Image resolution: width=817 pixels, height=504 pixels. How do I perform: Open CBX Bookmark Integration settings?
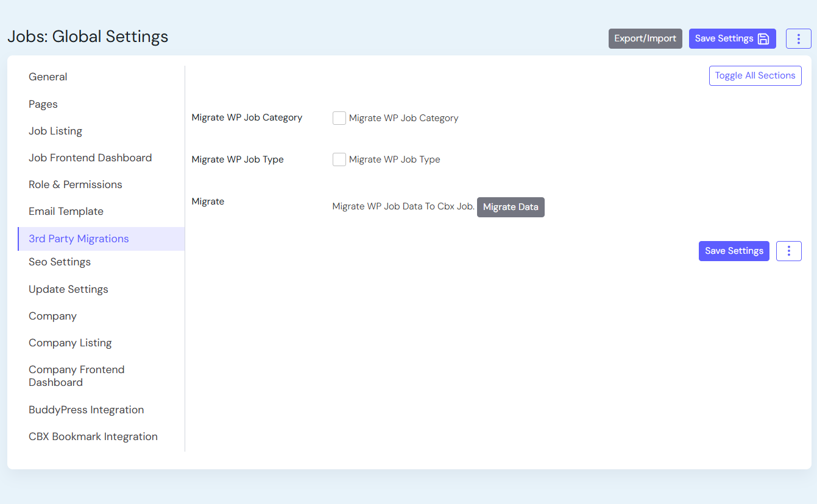point(93,436)
